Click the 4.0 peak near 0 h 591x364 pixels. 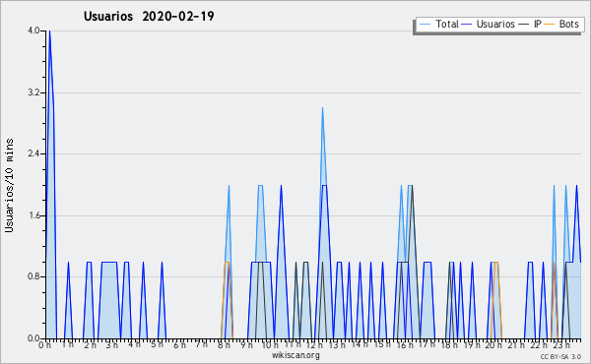pyautogui.click(x=49, y=31)
